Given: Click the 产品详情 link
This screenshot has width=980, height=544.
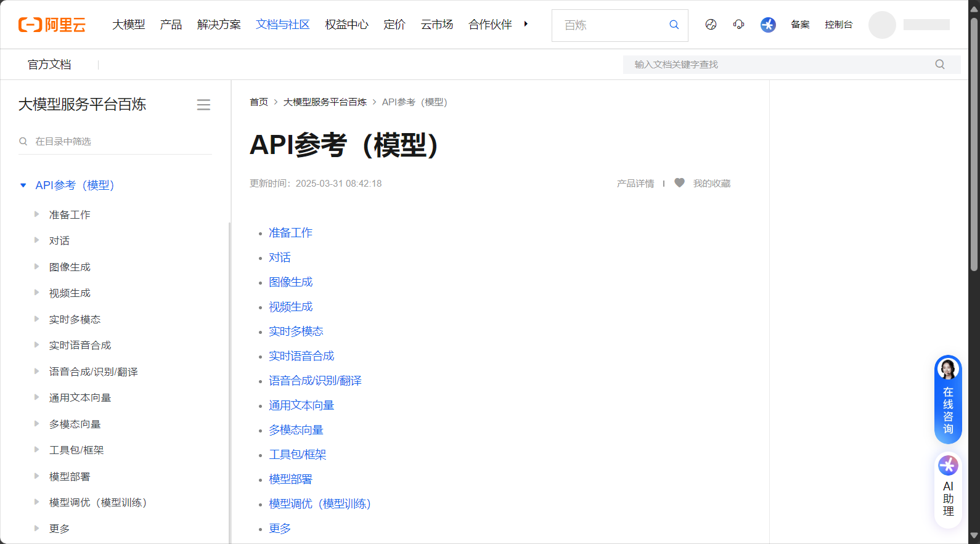Looking at the screenshot, I should tap(635, 184).
